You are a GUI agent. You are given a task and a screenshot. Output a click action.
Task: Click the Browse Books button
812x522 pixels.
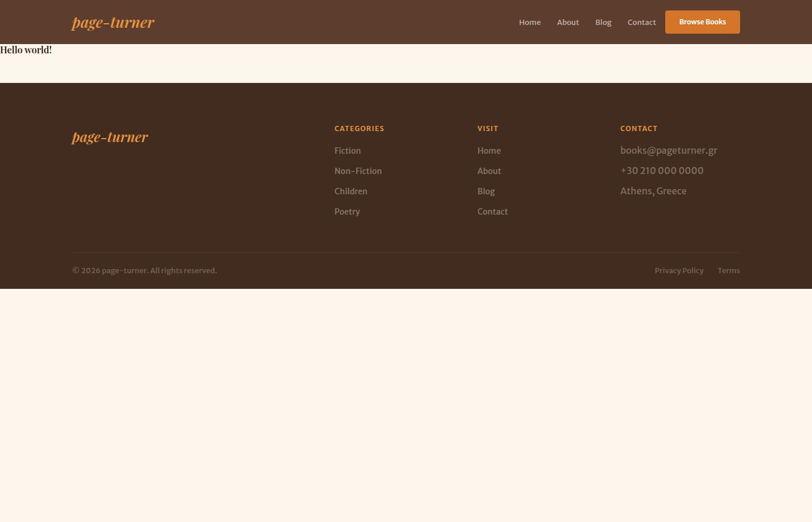coord(702,22)
